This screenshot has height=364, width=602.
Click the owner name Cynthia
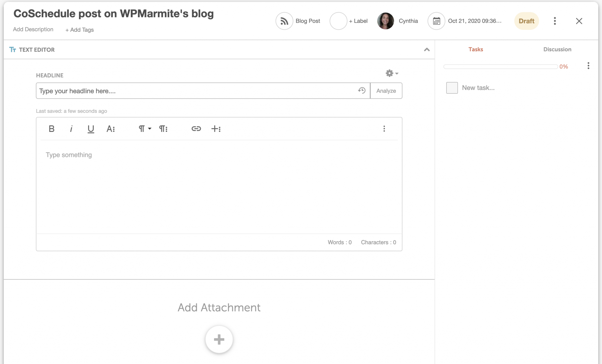pos(408,21)
